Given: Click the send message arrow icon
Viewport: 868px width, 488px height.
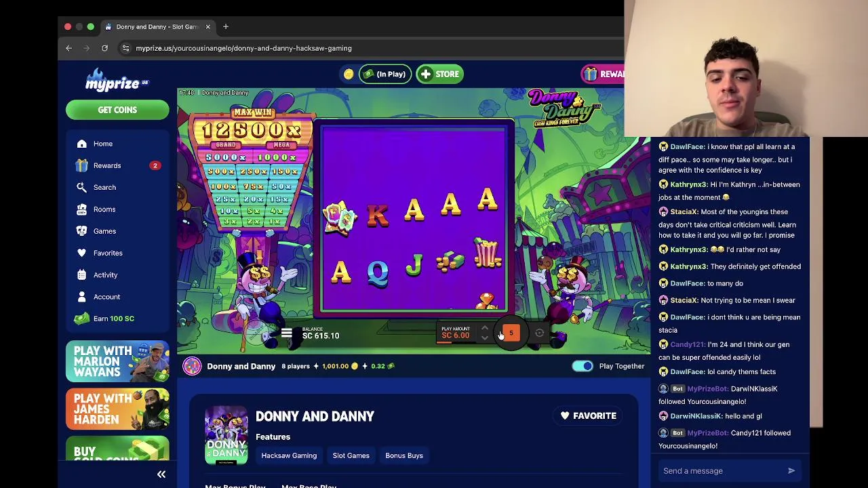Looking at the screenshot, I should tap(791, 471).
